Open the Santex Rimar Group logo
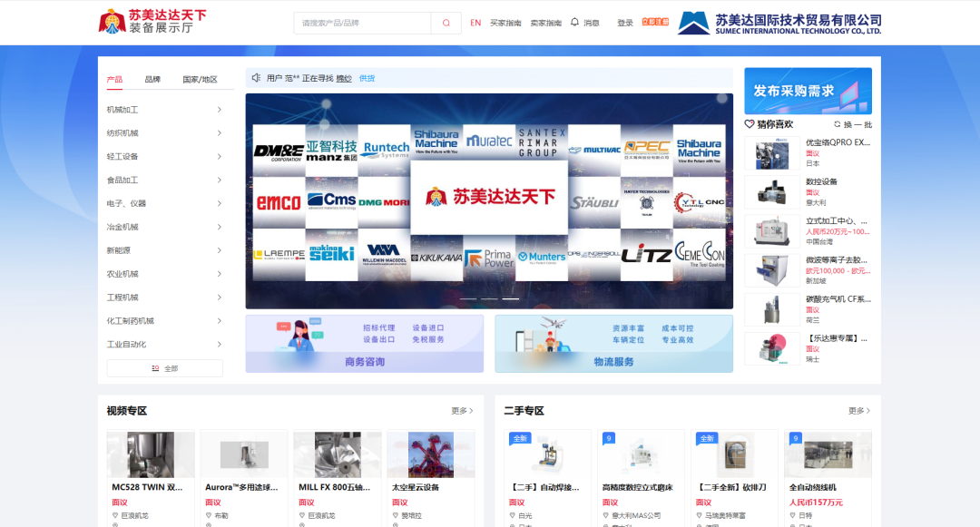The height and width of the screenshot is (527, 980). coord(541,142)
